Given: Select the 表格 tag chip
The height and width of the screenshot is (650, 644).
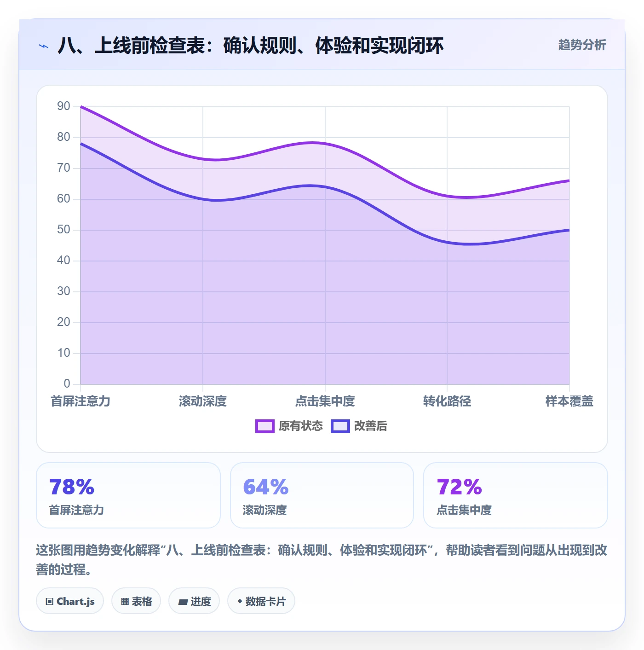Looking at the screenshot, I should [136, 601].
